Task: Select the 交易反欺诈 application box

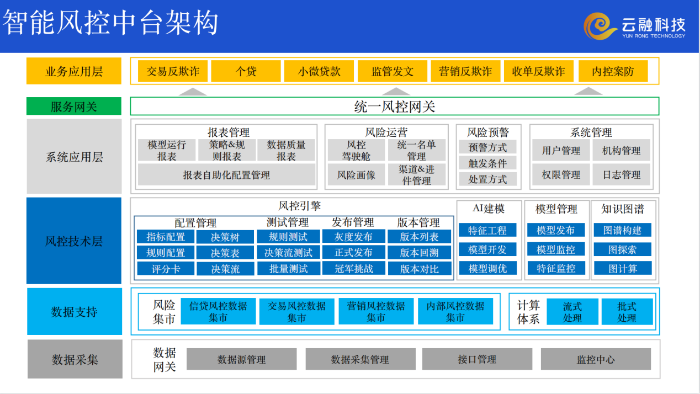Action: [173, 71]
